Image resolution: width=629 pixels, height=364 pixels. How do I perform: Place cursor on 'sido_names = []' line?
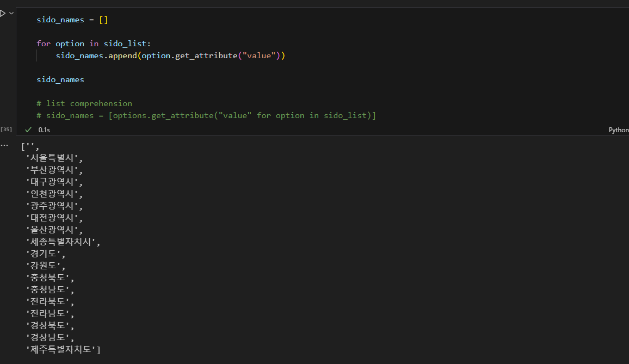[72, 20]
